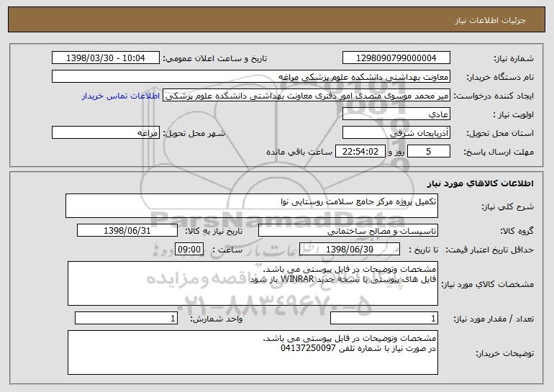The width and height of the screenshot is (554, 392).
Task: Click the need number field 1298090799000004
Action: coord(396,58)
